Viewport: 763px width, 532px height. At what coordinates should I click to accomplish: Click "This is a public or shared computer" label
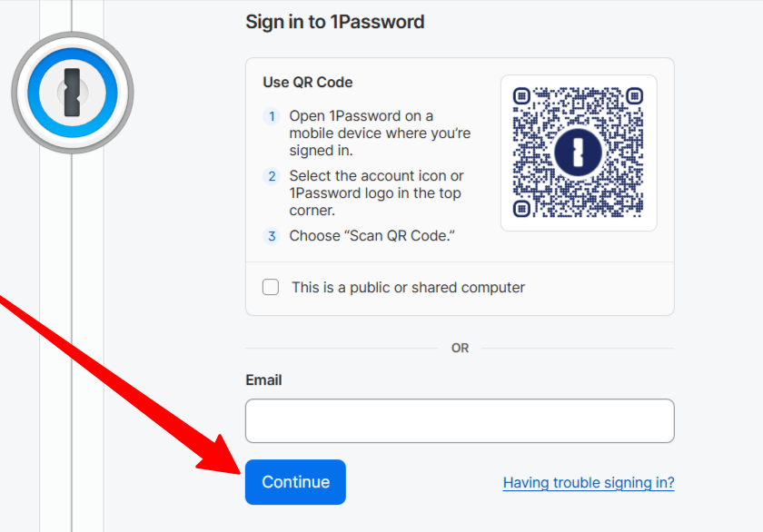coord(408,288)
